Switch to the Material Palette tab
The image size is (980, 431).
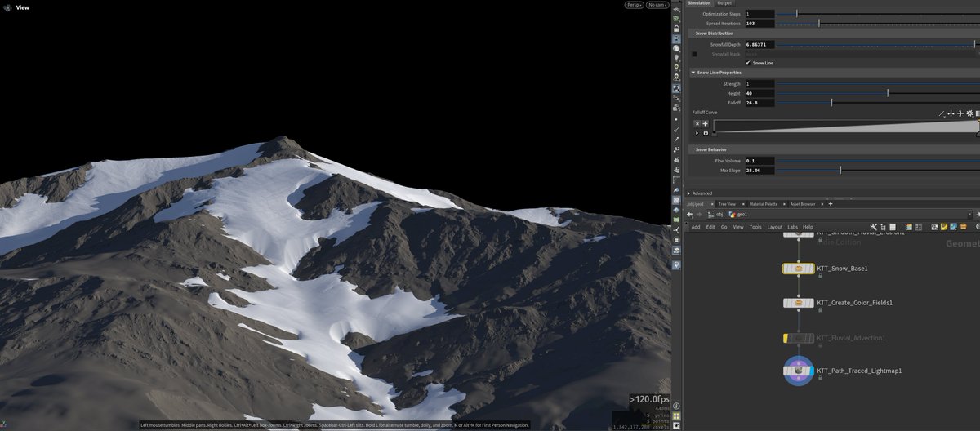tap(765, 203)
